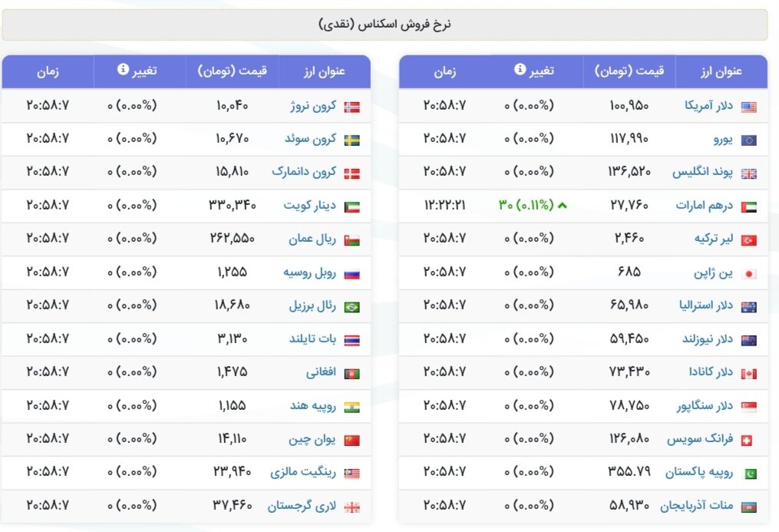Select the روپیه پاکستان table row
The width and height of the screenshot is (779, 532).
pyautogui.click(x=576, y=473)
